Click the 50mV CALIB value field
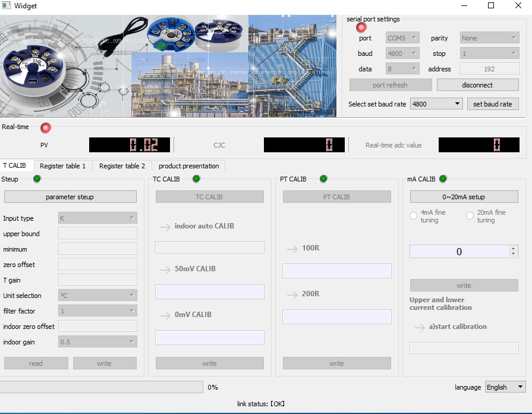 (x=210, y=291)
